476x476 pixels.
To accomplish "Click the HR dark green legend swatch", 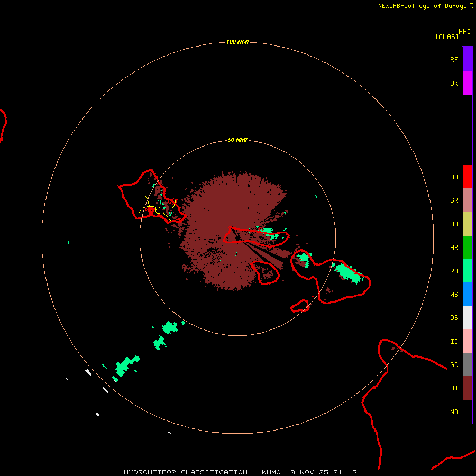I will coord(467,248).
